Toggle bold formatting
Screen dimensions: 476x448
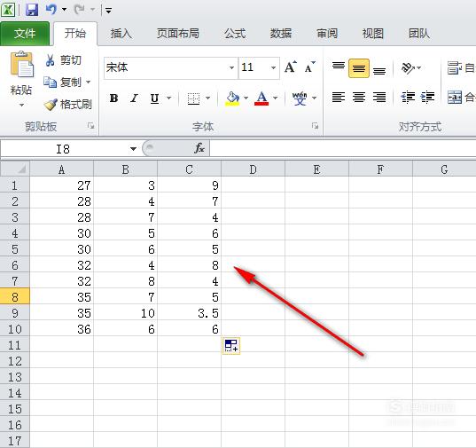coord(113,98)
